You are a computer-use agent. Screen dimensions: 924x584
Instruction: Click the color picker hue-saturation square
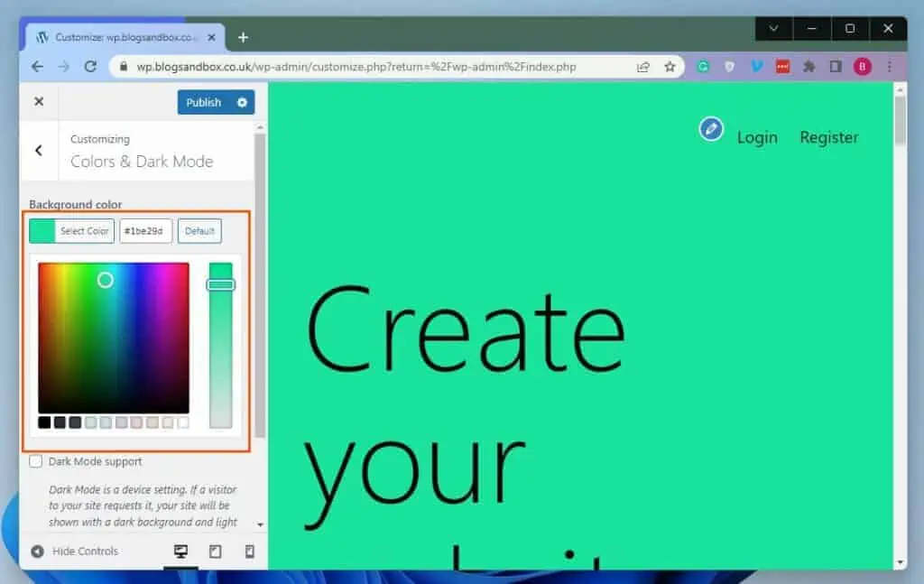113,338
